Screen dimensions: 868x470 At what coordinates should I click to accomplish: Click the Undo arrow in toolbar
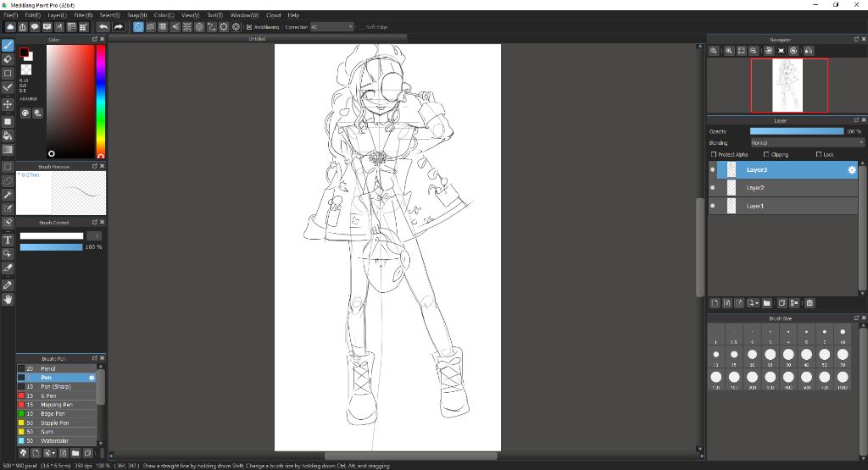103,26
